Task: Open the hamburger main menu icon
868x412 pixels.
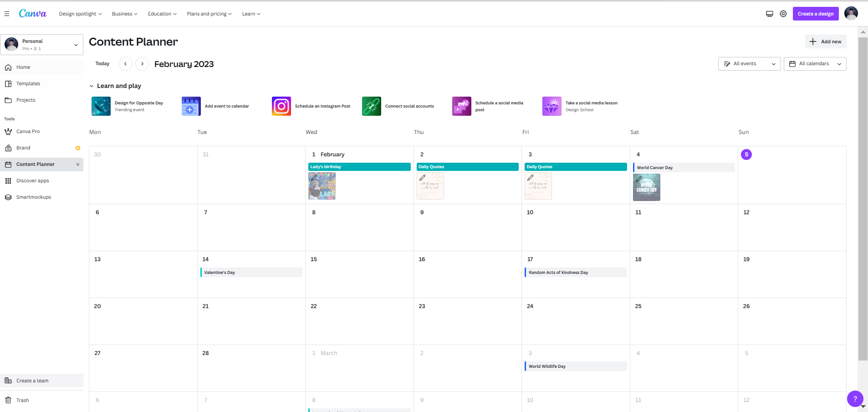Action: [x=7, y=14]
